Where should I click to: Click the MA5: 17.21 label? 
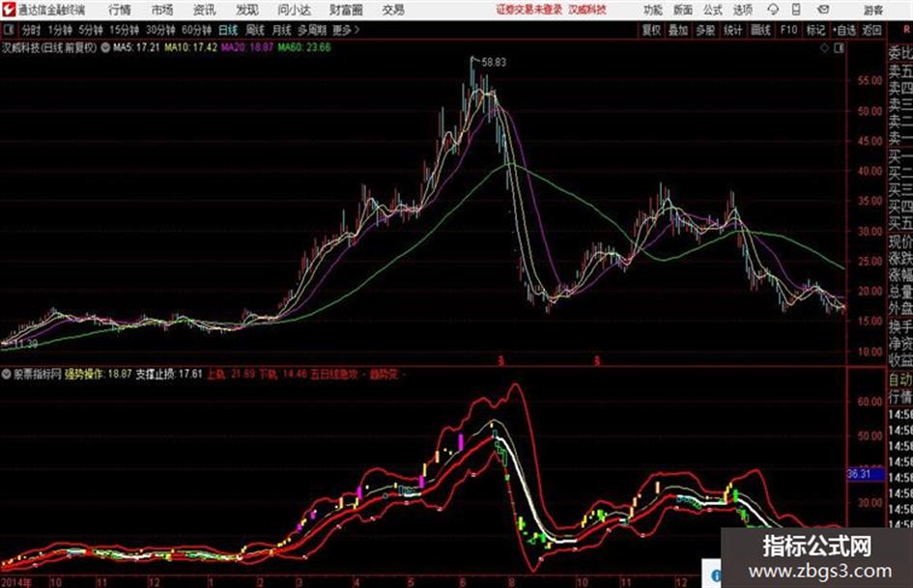(136, 47)
